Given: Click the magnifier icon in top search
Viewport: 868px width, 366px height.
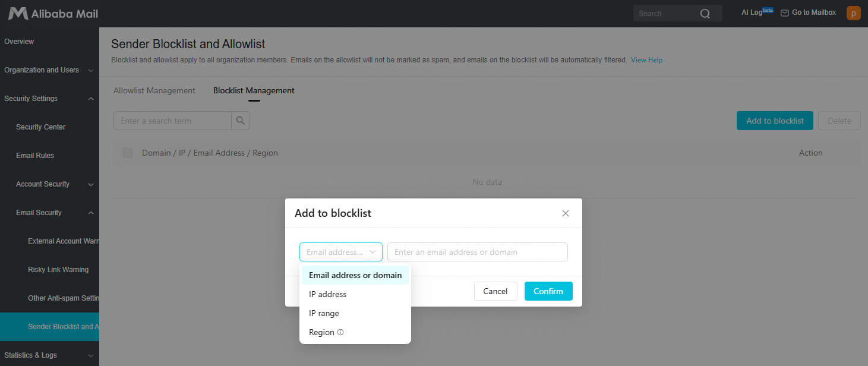Looking at the screenshot, I should point(705,14).
